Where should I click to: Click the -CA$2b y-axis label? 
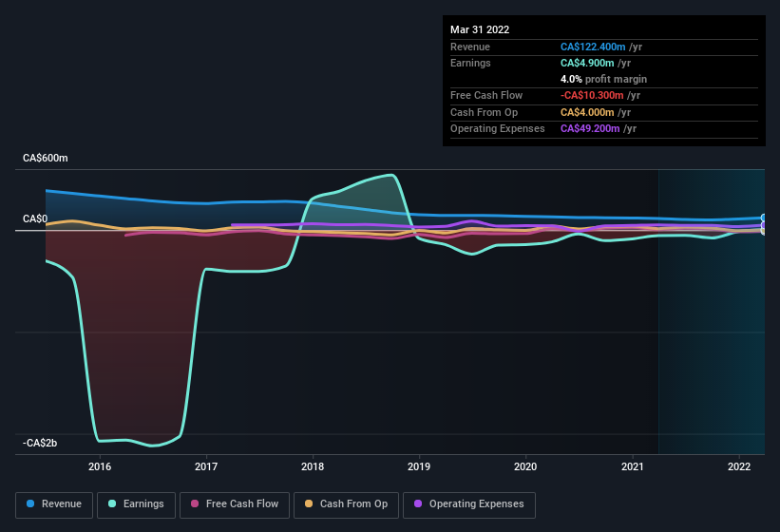pyautogui.click(x=40, y=443)
